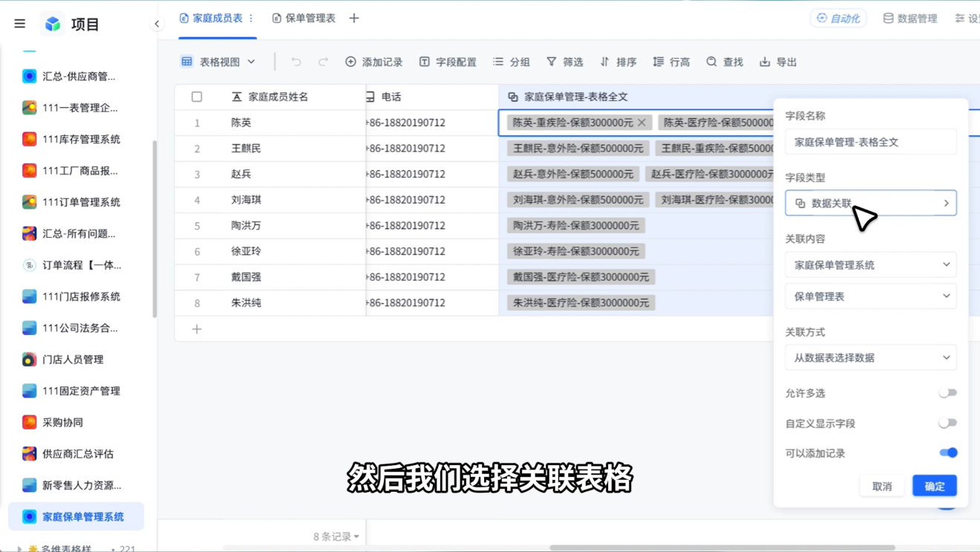The height and width of the screenshot is (552, 980).
Task: Redo the last action
Action: coord(323,62)
